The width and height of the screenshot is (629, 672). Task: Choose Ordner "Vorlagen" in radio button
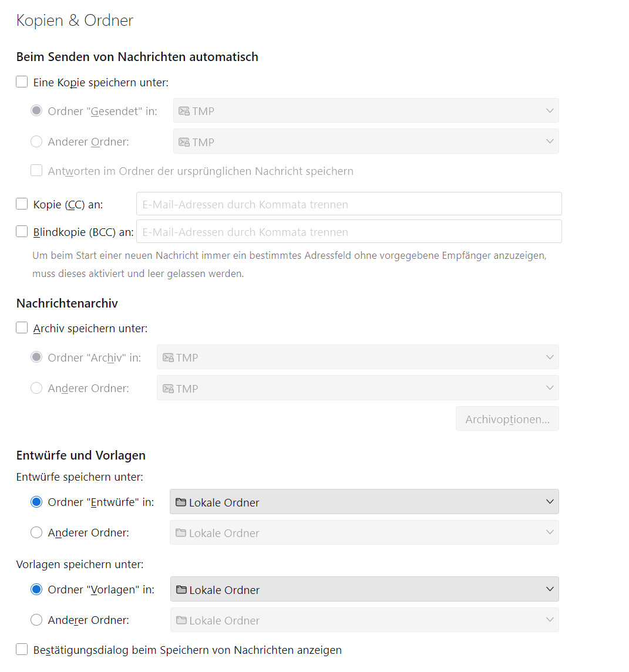(x=36, y=590)
